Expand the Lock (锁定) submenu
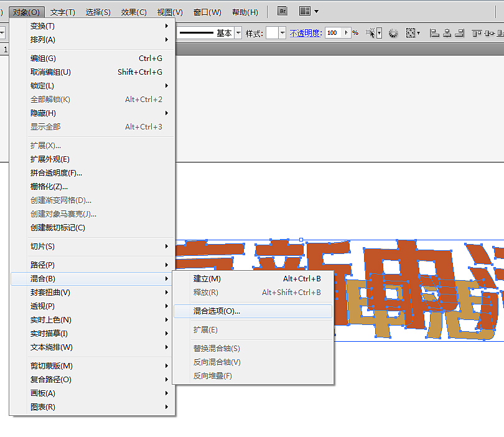This screenshot has width=504, height=437. 93,86
